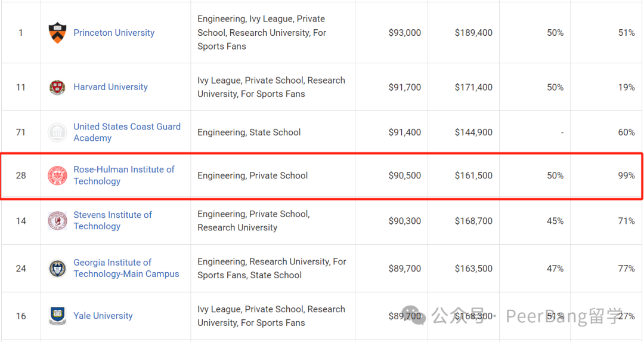644x342 pixels.
Task: Open Rose-Hulman Institute of Technology link
Action: click(123, 175)
